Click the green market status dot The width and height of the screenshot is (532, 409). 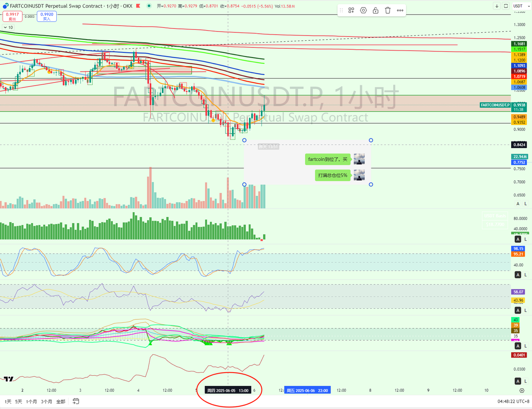(149, 6)
